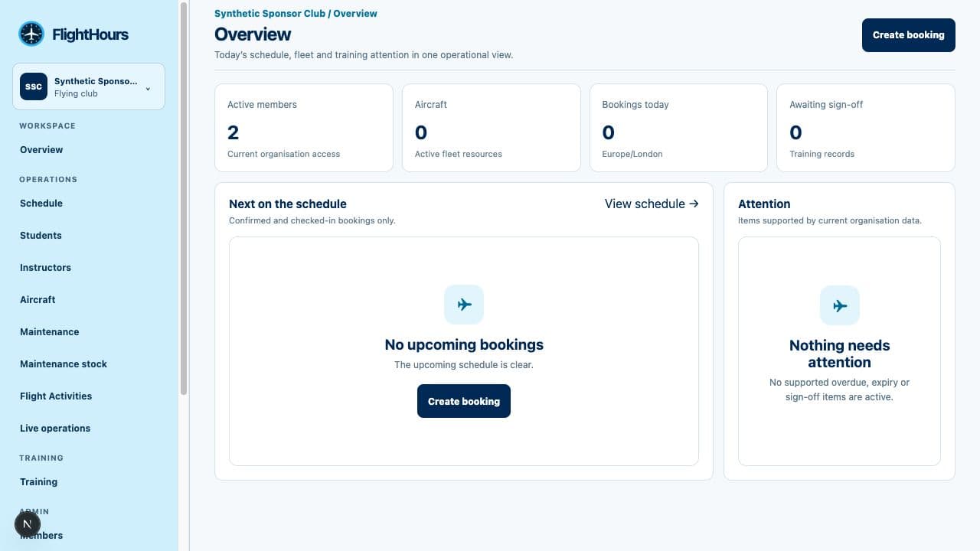Open Overview in the sidebar
Viewport: 980px width, 551px height.
pyautogui.click(x=41, y=150)
